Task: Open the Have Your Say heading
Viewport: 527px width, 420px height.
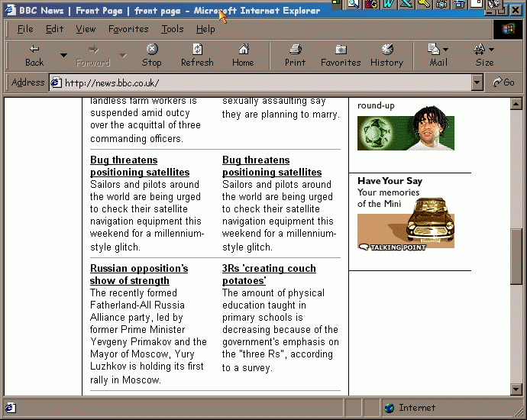Action: pyautogui.click(x=390, y=181)
